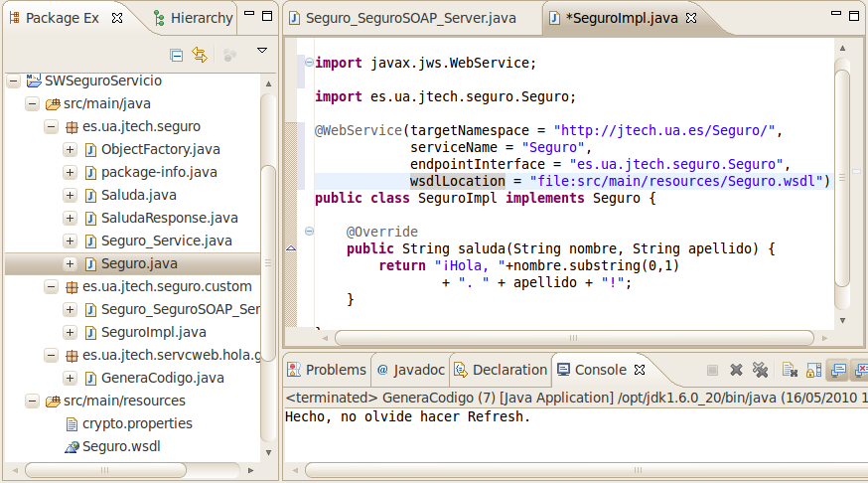868x483 pixels.
Task: Toggle Link with Editor in Package Explorer
Action: [x=200, y=55]
